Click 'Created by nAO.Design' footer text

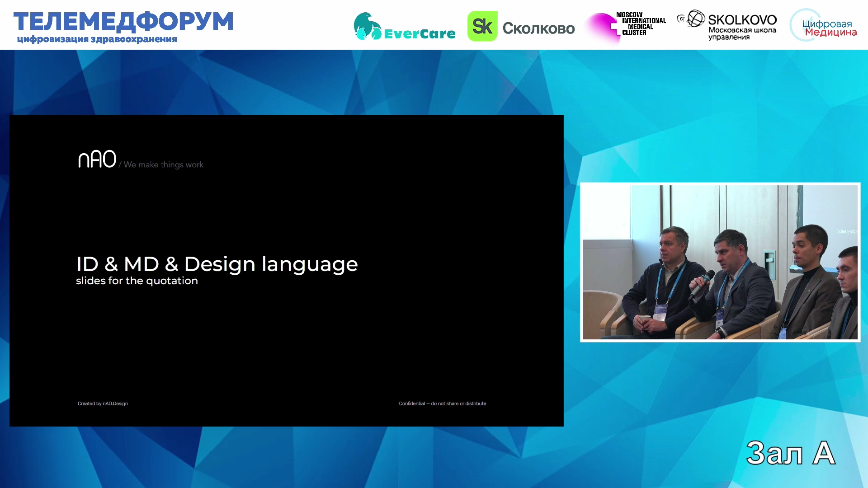click(x=103, y=404)
